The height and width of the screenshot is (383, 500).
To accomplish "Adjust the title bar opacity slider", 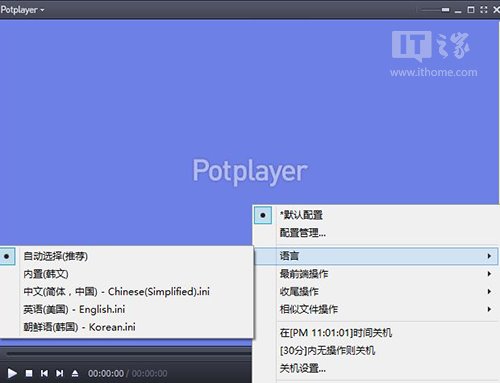I will coord(435,10).
